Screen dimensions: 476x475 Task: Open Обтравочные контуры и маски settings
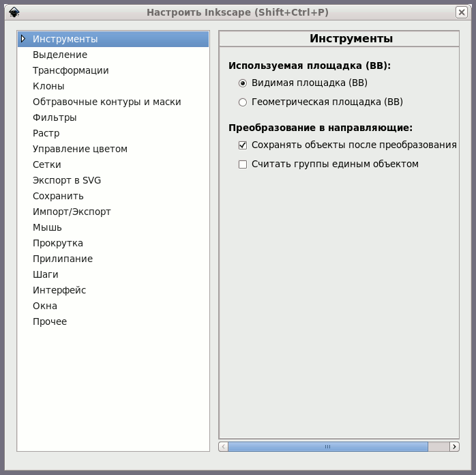pos(107,102)
